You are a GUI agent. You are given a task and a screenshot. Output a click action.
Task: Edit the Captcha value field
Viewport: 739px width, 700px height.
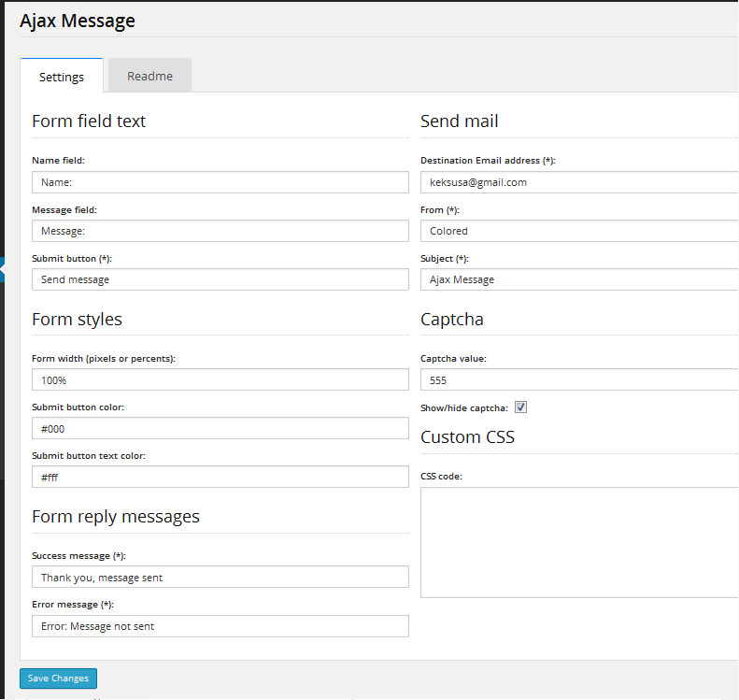(x=579, y=380)
